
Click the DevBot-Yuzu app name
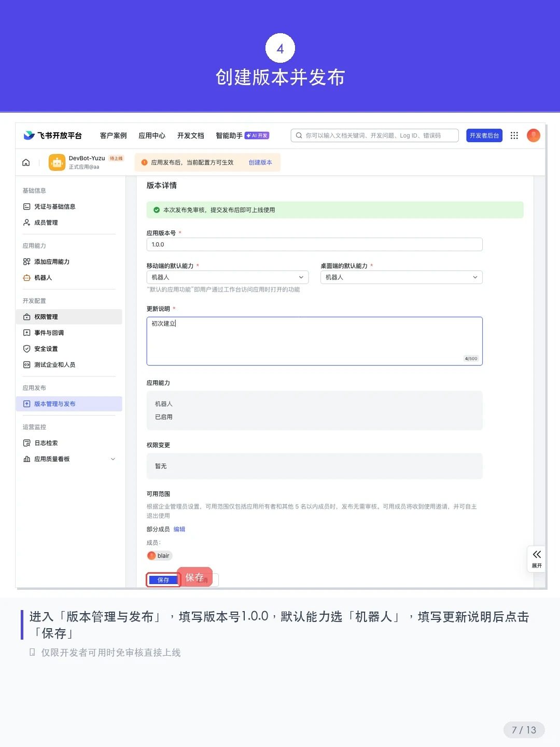(87, 158)
